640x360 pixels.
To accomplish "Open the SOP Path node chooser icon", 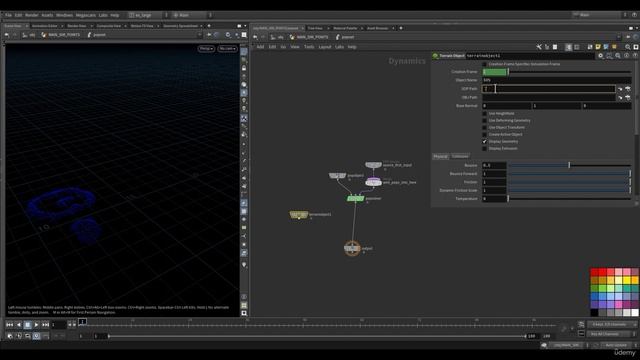I will coord(628,89).
